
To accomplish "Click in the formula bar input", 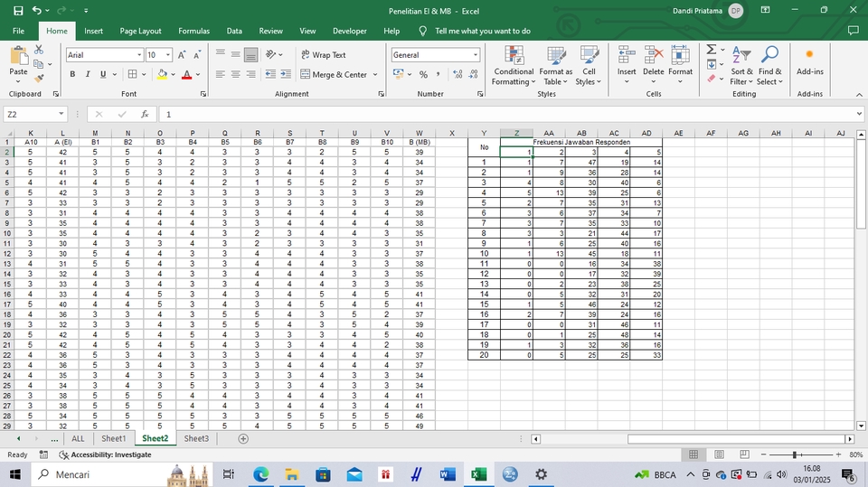I will (506, 114).
